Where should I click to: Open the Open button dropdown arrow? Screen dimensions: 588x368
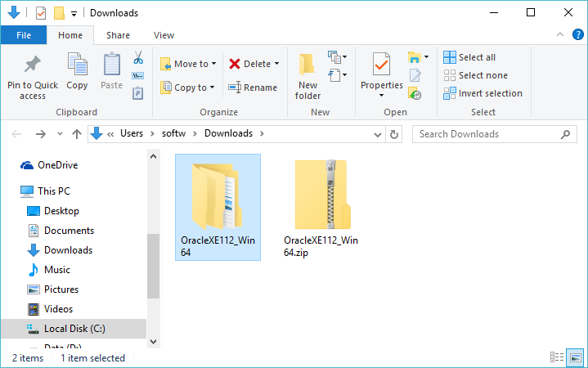(x=426, y=57)
